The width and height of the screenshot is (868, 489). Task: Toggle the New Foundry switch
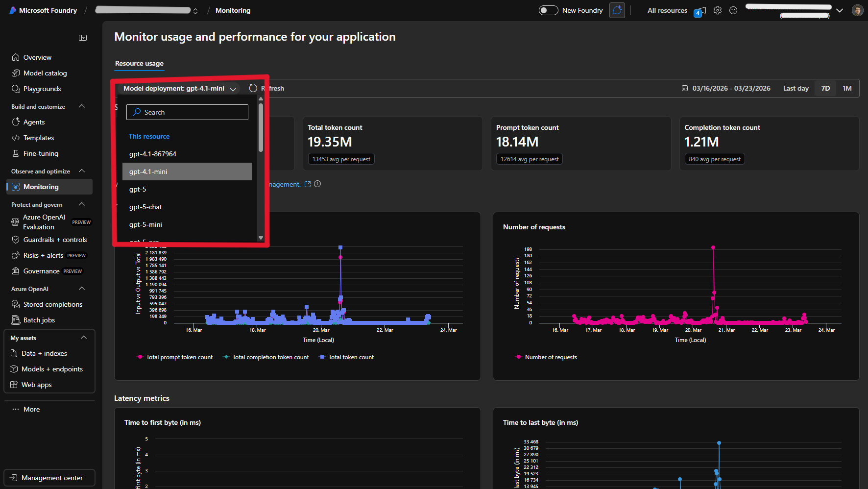[x=548, y=10]
